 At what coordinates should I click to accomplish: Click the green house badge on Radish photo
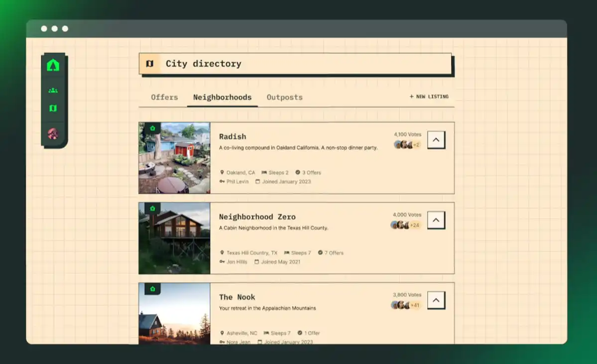[x=153, y=128]
